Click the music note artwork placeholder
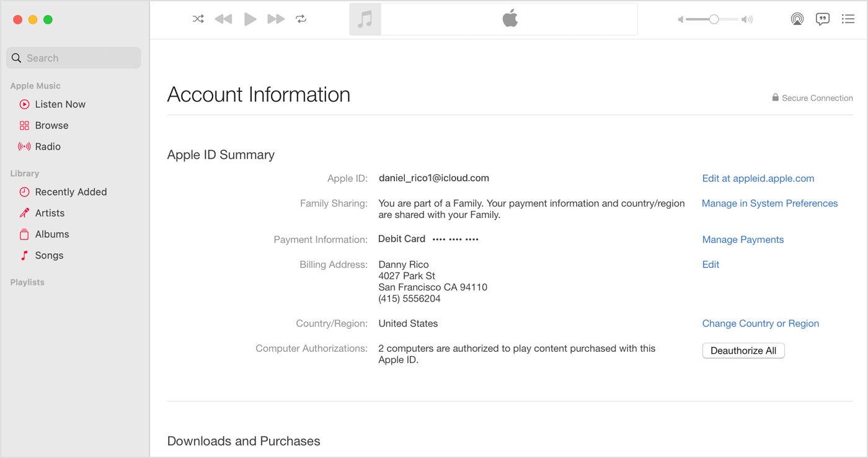The height and width of the screenshot is (458, 868). 365,19
